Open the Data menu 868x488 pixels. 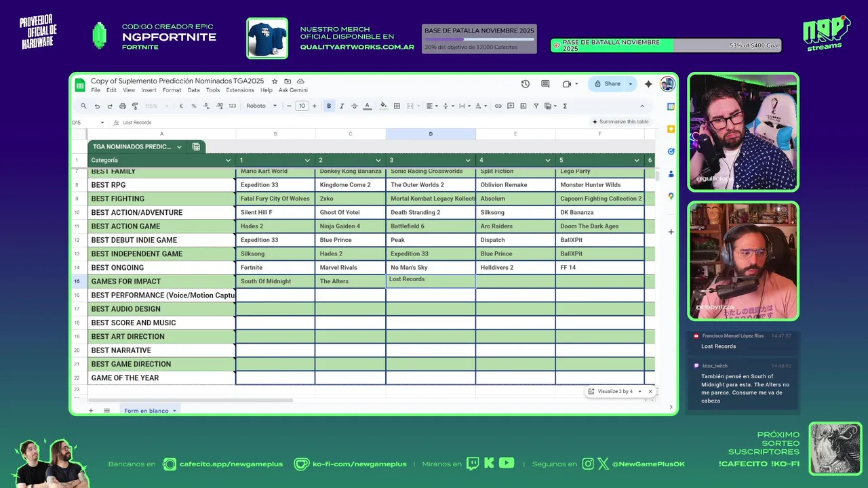(193, 90)
